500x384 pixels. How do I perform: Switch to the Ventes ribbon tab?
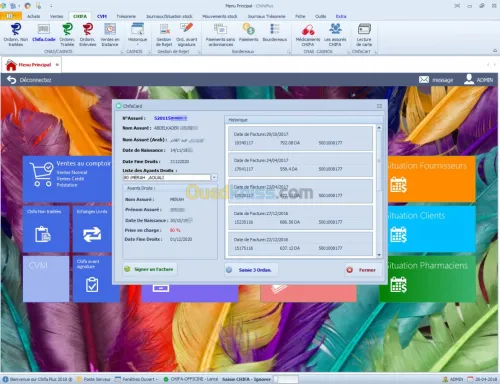point(56,16)
